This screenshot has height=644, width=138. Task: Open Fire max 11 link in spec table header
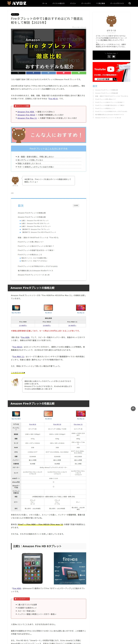(x=78, y=424)
